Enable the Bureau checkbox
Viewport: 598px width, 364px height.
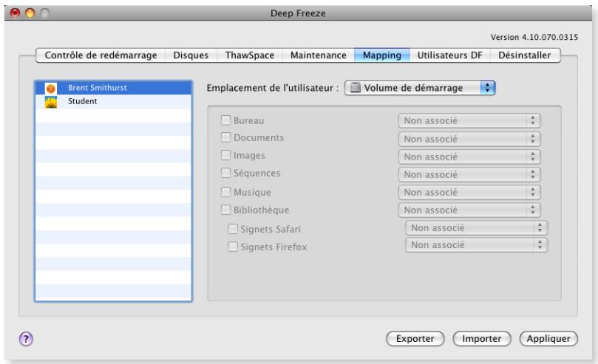click(x=225, y=120)
